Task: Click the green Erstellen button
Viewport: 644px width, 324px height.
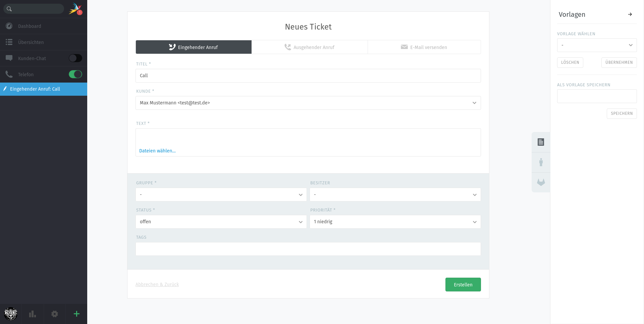Action: [463, 285]
